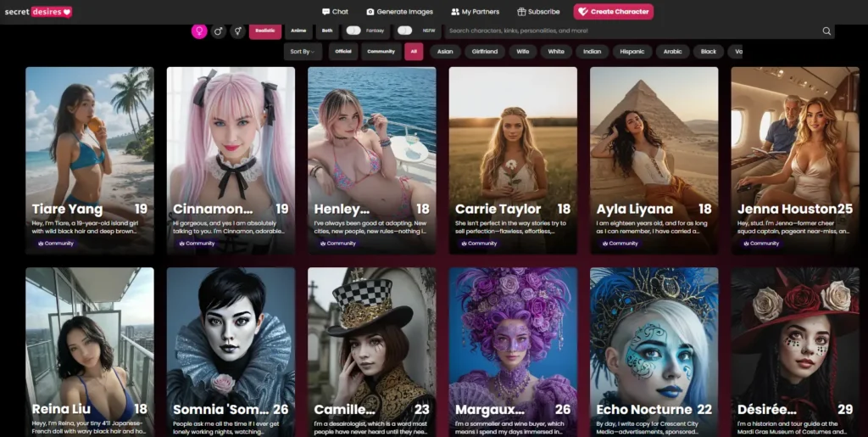
Task: Select the Anime style filter
Action: pos(298,31)
